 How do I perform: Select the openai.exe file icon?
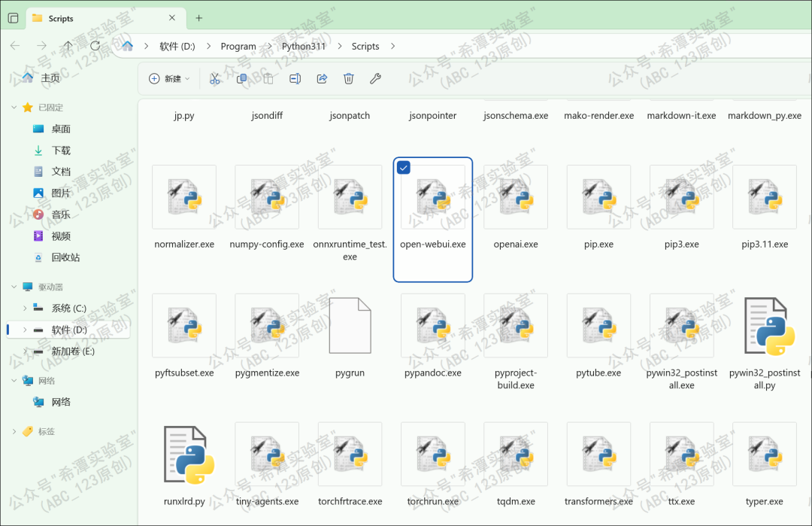[516, 197]
